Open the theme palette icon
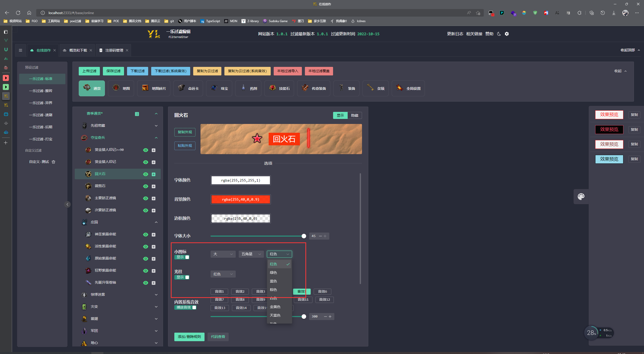This screenshot has width=644, height=354. point(581,197)
